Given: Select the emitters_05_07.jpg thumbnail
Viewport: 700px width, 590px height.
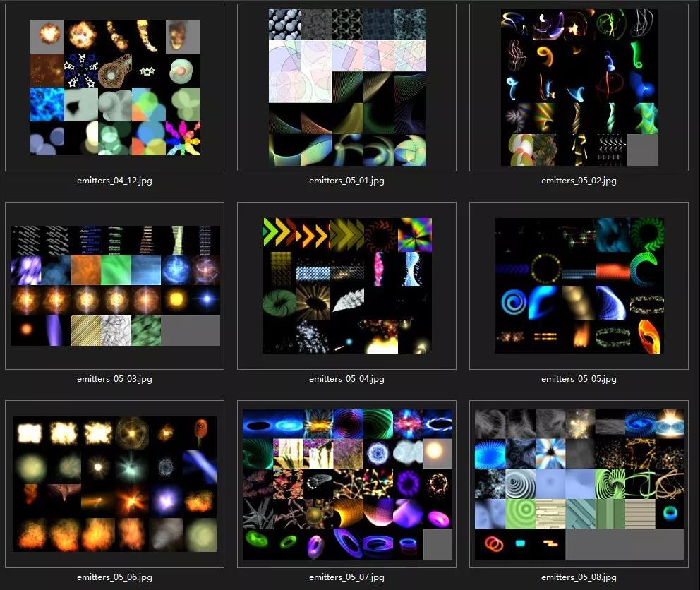Looking at the screenshot, I should tap(347, 484).
